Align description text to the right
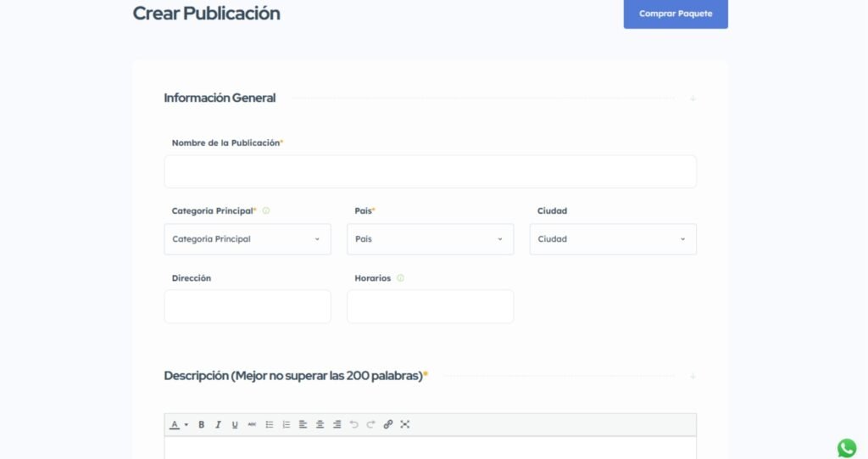This screenshot has width=868, height=459. pyautogui.click(x=337, y=424)
